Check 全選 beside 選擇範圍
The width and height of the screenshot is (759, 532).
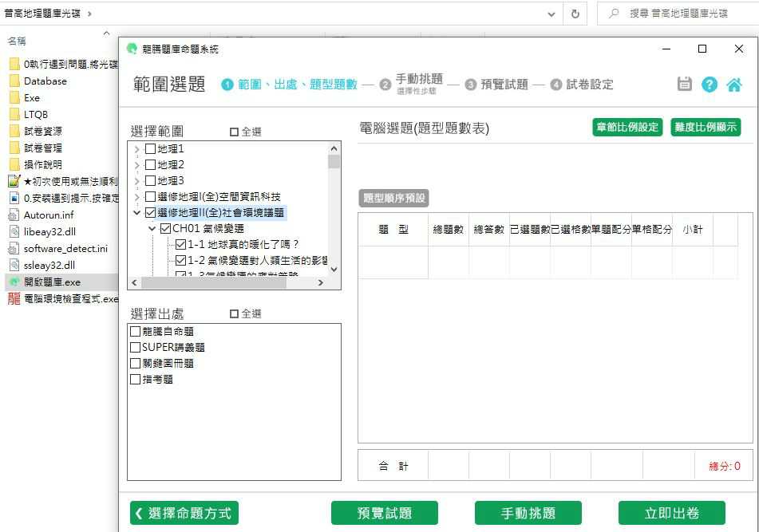(x=234, y=132)
